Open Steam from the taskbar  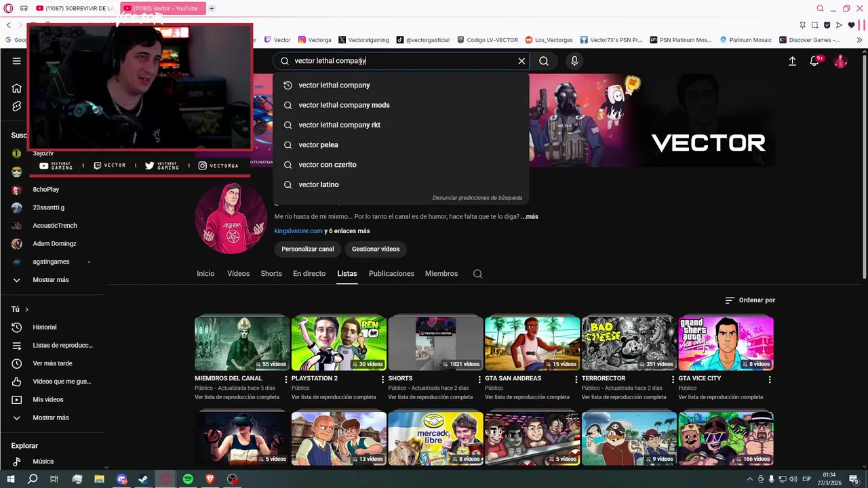[x=143, y=479]
